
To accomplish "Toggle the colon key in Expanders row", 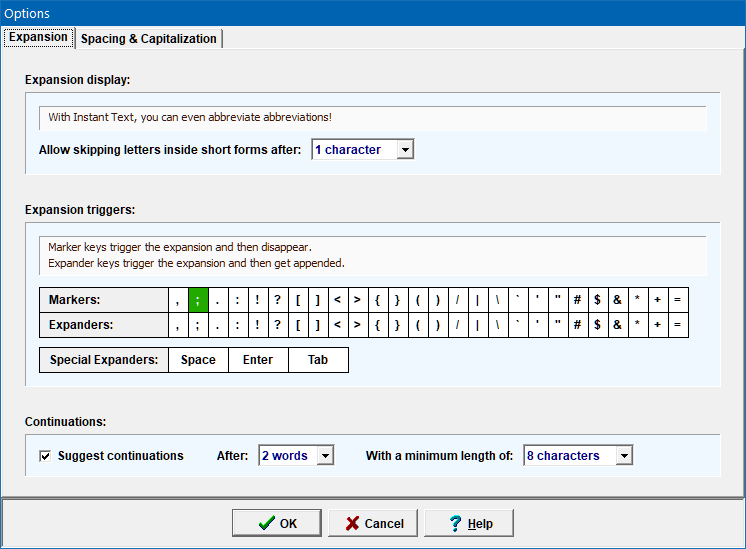I will pos(238,325).
